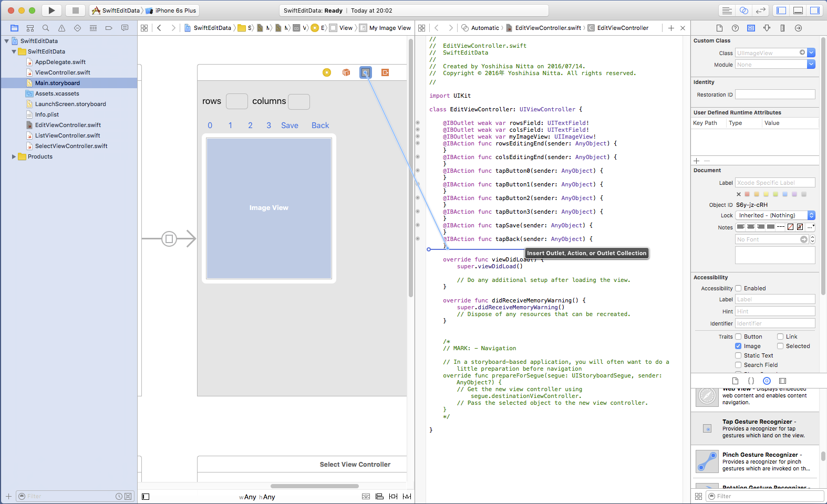The image size is (827, 504).
Task: Click the Restoration ID text field
Action: pos(774,94)
